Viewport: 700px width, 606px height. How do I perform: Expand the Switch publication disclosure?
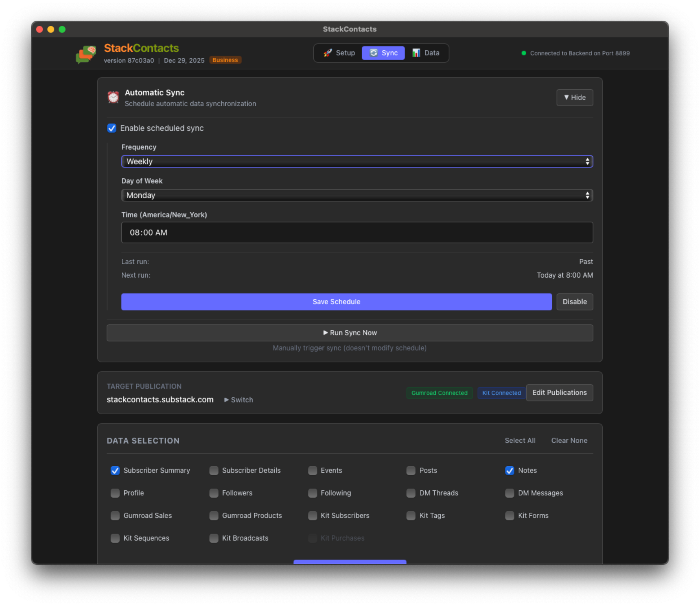tap(239, 400)
